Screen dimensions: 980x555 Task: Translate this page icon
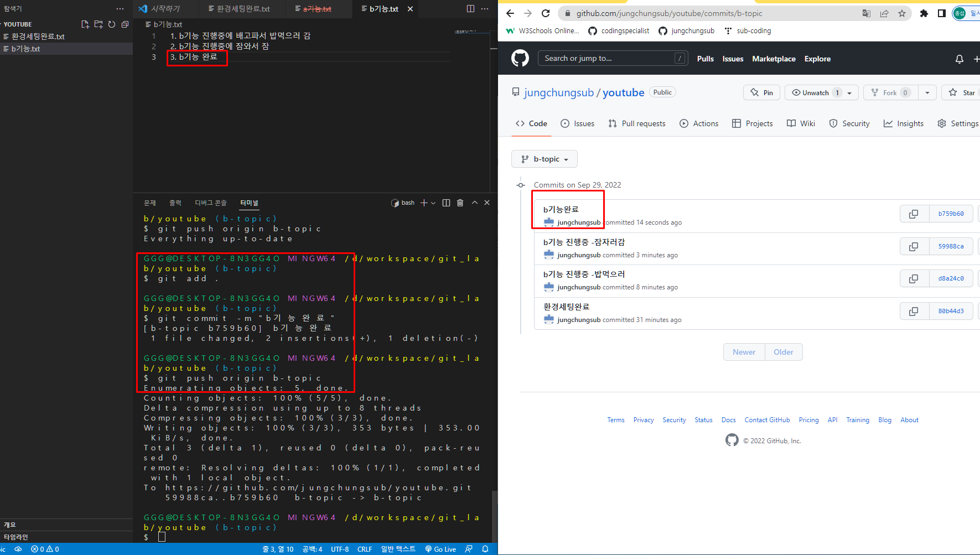[x=867, y=13]
